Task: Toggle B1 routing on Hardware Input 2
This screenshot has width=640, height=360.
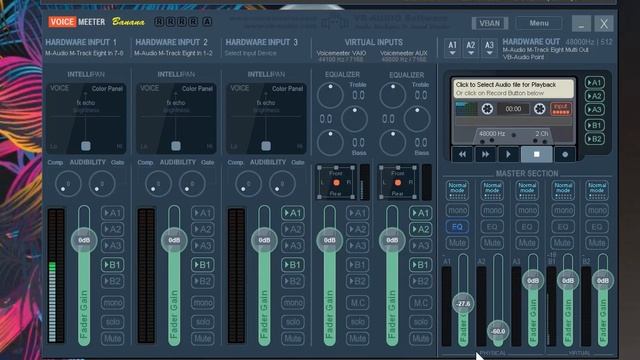Action: coord(202,265)
